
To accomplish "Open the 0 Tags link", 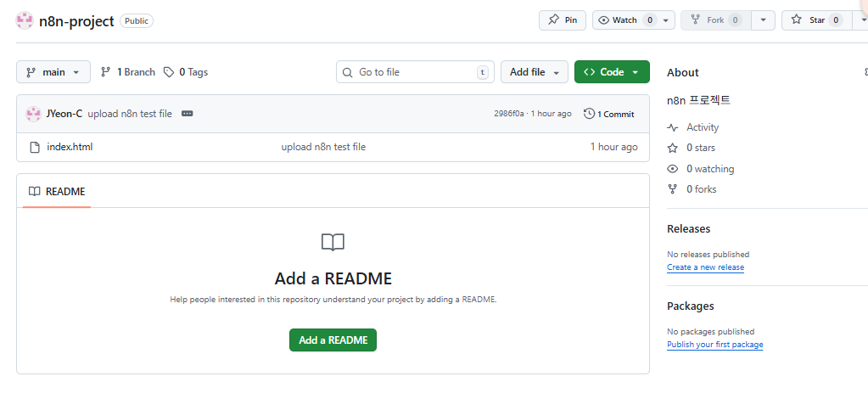I will [x=186, y=72].
